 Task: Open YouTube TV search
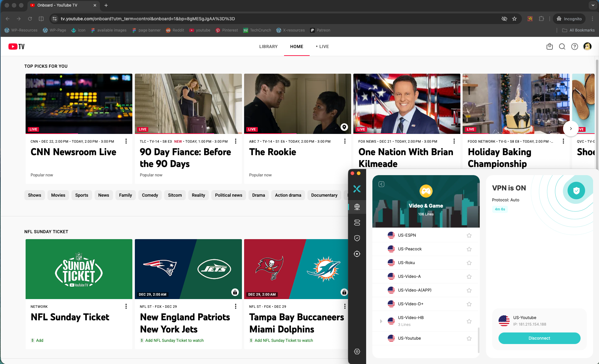point(562,46)
